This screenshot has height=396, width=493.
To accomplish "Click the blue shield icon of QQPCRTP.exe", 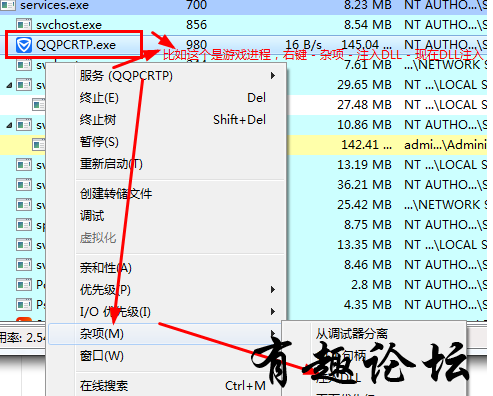I will click(x=24, y=45).
